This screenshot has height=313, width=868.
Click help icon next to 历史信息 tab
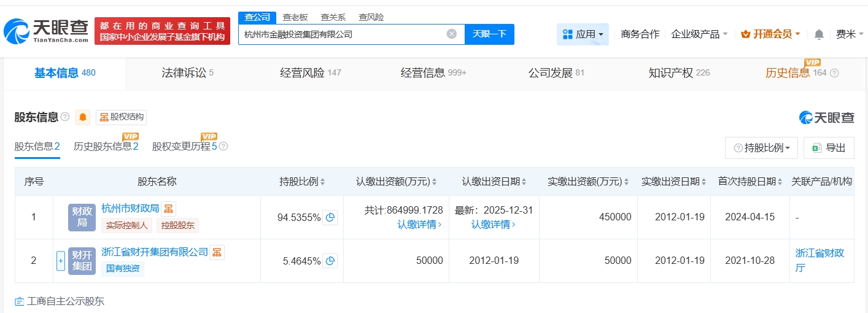[x=834, y=73]
